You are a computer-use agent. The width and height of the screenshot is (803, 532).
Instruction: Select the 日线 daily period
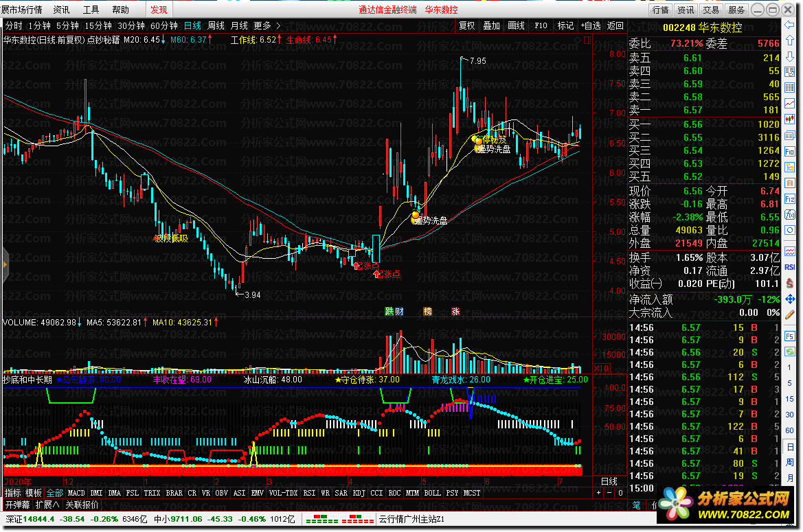coord(192,25)
